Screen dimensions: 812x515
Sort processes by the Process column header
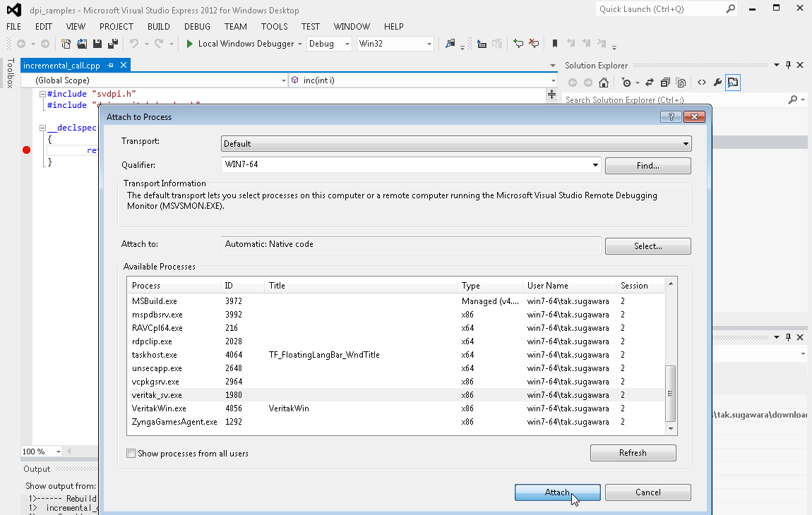click(174, 286)
